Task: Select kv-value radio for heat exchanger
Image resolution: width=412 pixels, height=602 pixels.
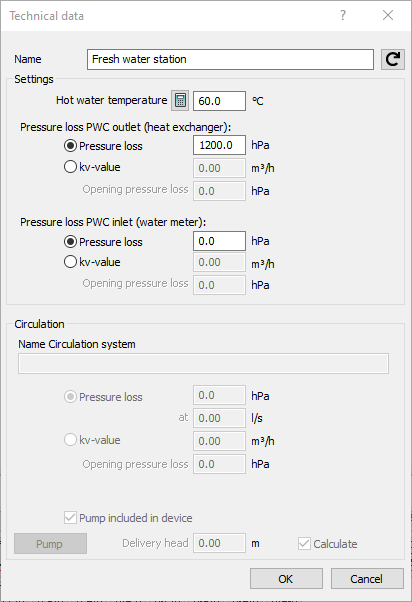Action: (x=70, y=167)
